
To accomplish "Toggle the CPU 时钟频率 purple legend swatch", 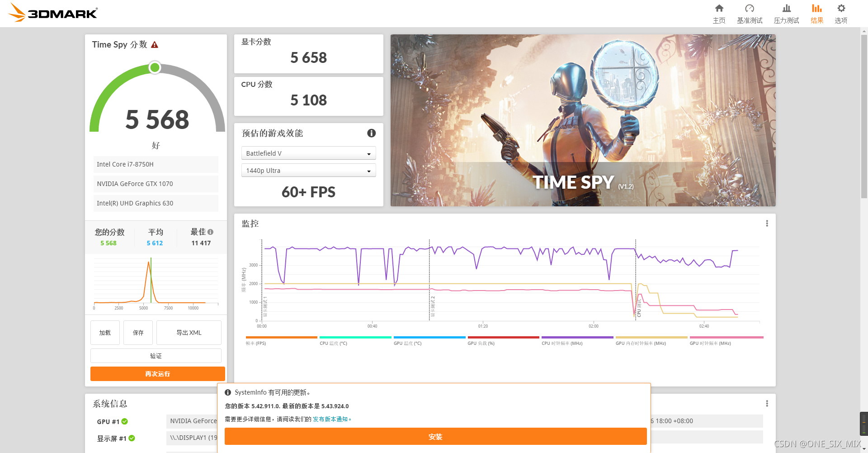I will pos(577,338).
